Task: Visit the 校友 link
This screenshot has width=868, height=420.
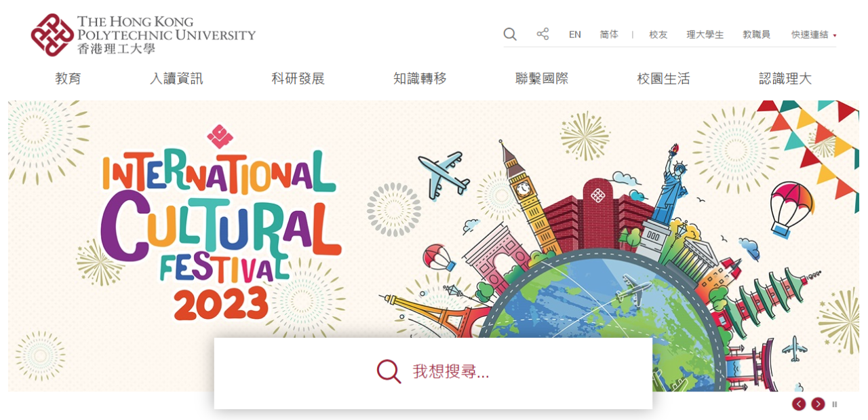Action: click(658, 35)
